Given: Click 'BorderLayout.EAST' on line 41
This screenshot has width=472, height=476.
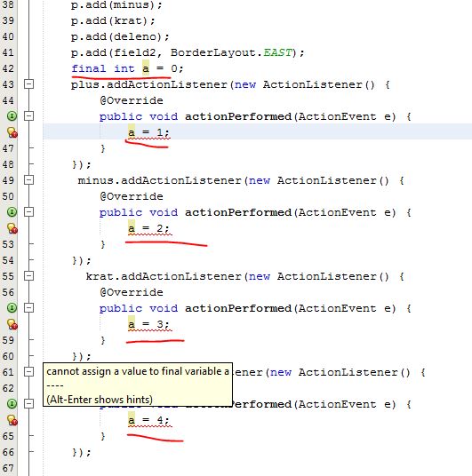Looking at the screenshot, I should (231, 52).
